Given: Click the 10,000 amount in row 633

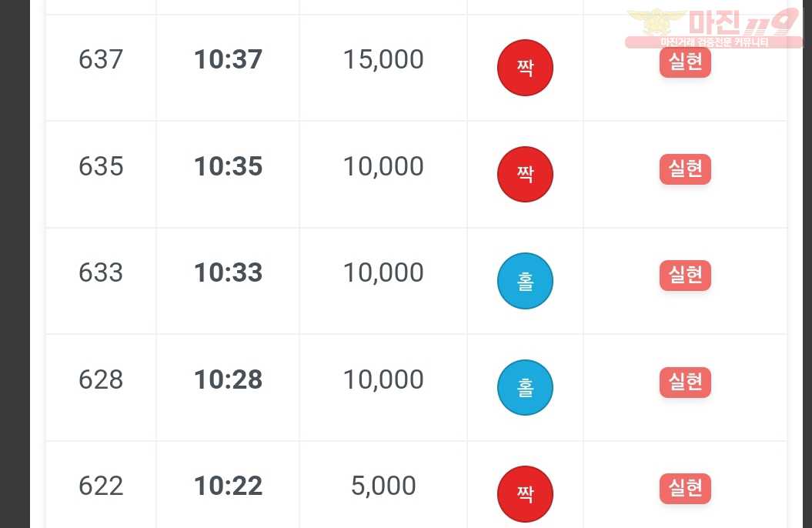Looking at the screenshot, I should [x=383, y=272].
